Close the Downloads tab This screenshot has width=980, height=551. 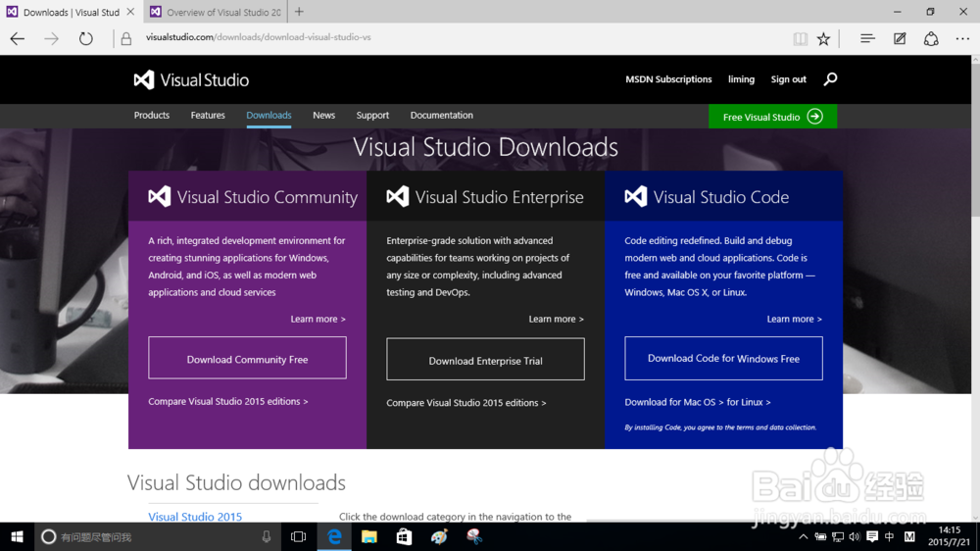tap(130, 11)
